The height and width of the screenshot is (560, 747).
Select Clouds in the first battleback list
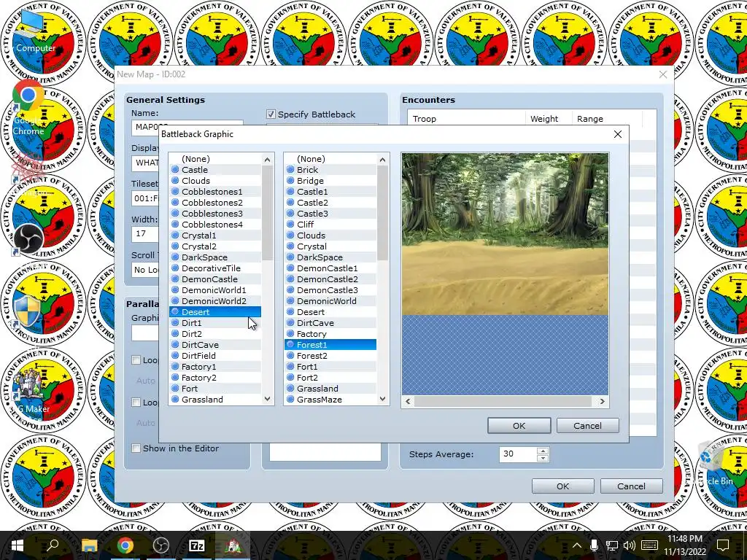click(215, 181)
